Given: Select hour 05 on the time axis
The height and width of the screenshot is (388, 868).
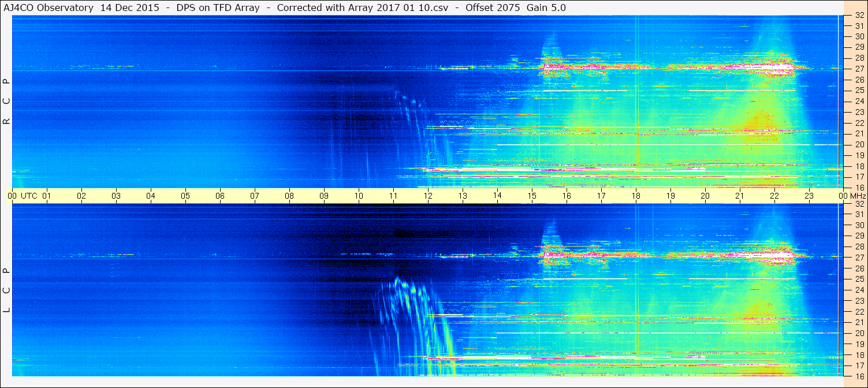Looking at the screenshot, I should click(185, 196).
